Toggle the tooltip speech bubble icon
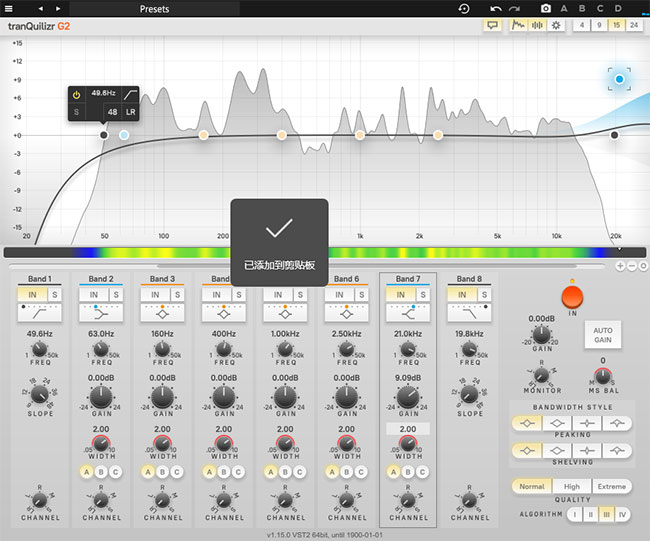The image size is (650, 541). (492, 25)
